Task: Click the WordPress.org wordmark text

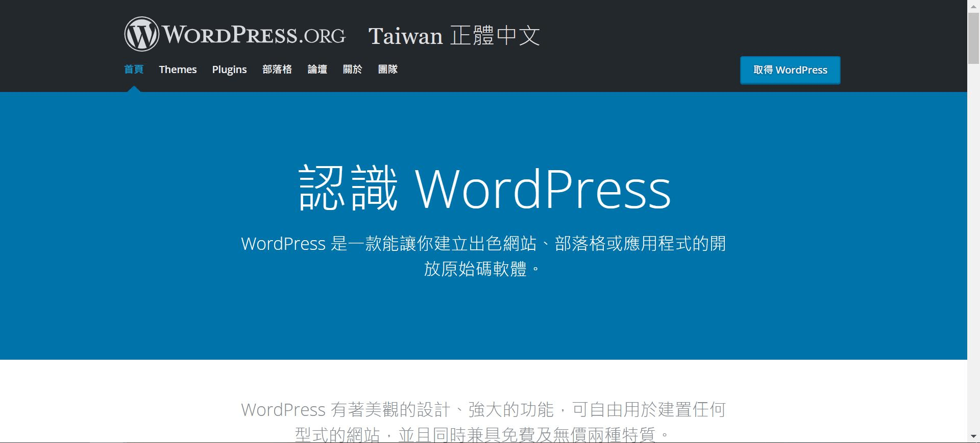Action: tap(254, 35)
